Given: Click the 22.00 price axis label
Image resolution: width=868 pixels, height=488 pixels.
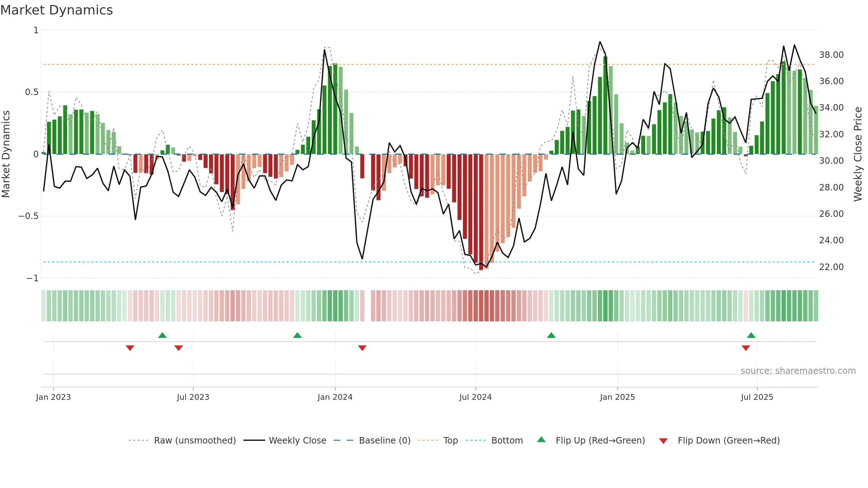Looking at the screenshot, I should click(831, 267).
